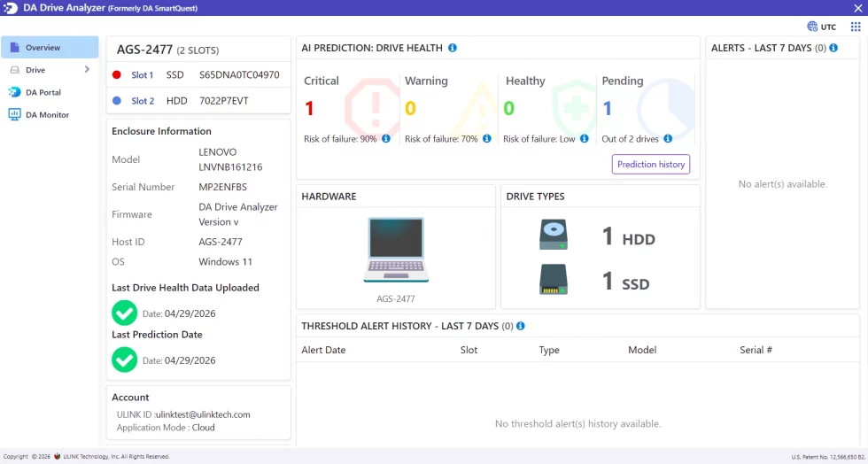Click the Drive icon in sidebar
Screen dimensions: 868x464
coord(15,70)
